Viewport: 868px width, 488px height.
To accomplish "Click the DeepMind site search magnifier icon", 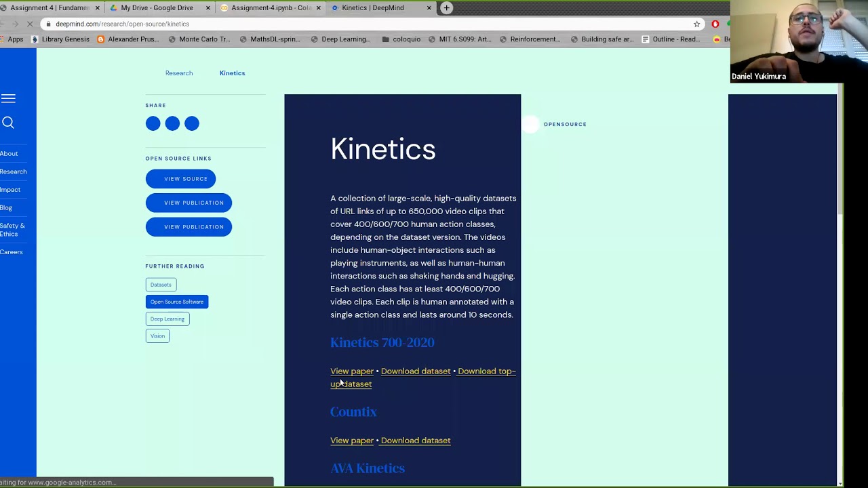I will 8,123.
